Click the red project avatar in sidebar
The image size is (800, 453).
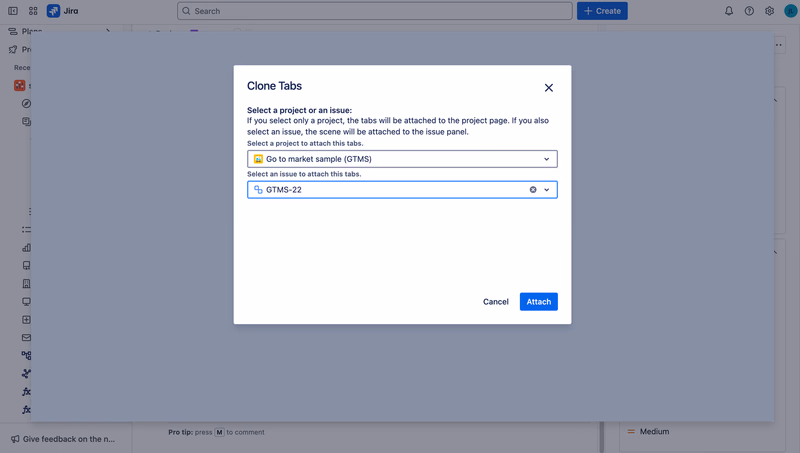[x=19, y=85]
